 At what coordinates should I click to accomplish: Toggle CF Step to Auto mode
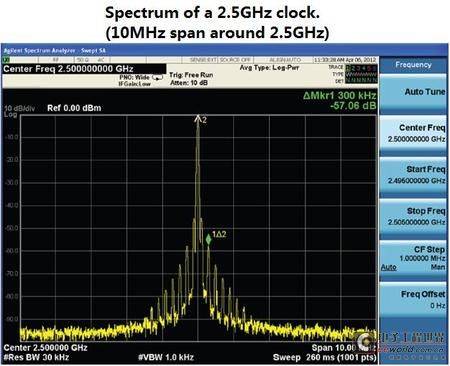click(389, 267)
